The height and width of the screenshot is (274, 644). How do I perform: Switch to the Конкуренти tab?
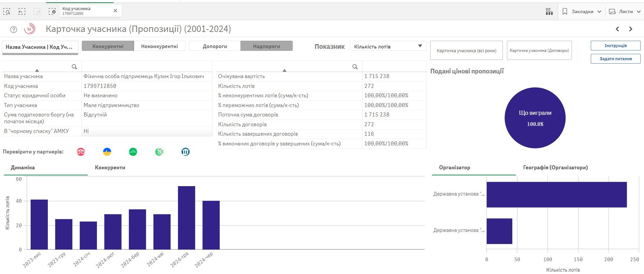click(110, 168)
